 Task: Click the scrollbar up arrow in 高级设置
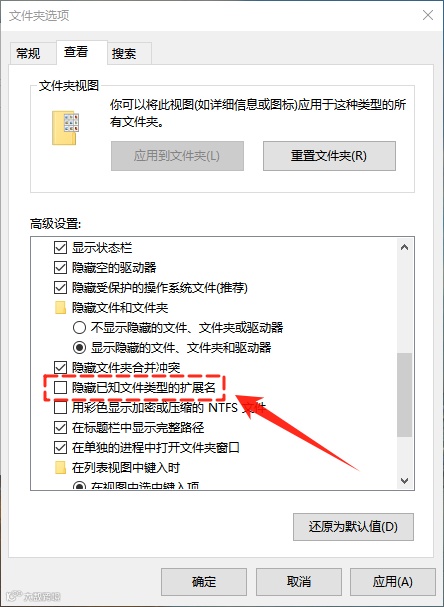405,247
